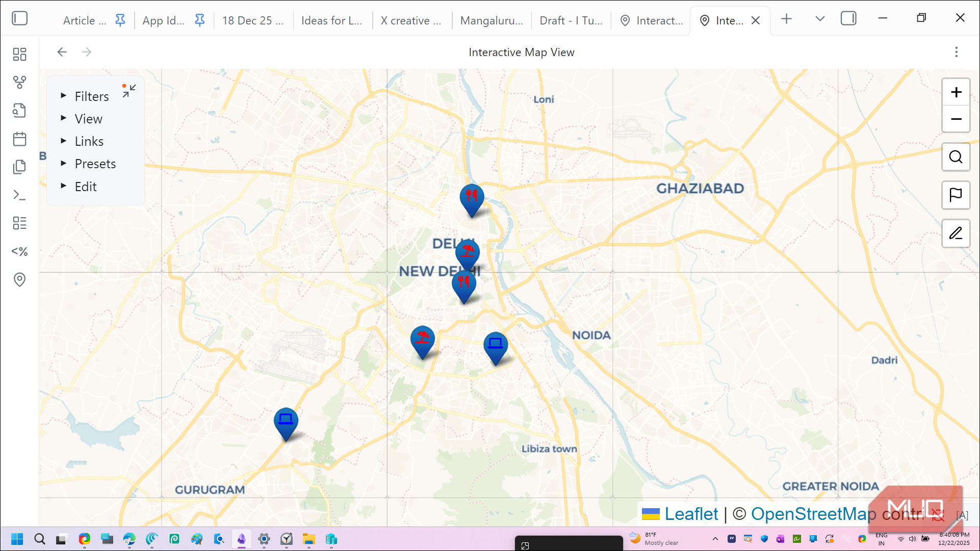
Task: Switch to Draft - I Tu... tab
Action: click(571, 20)
